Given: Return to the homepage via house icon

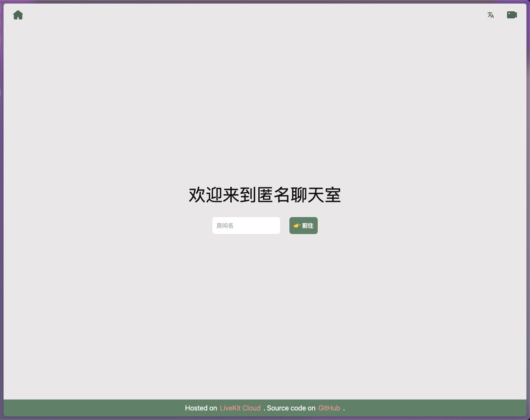Looking at the screenshot, I should click(18, 15).
